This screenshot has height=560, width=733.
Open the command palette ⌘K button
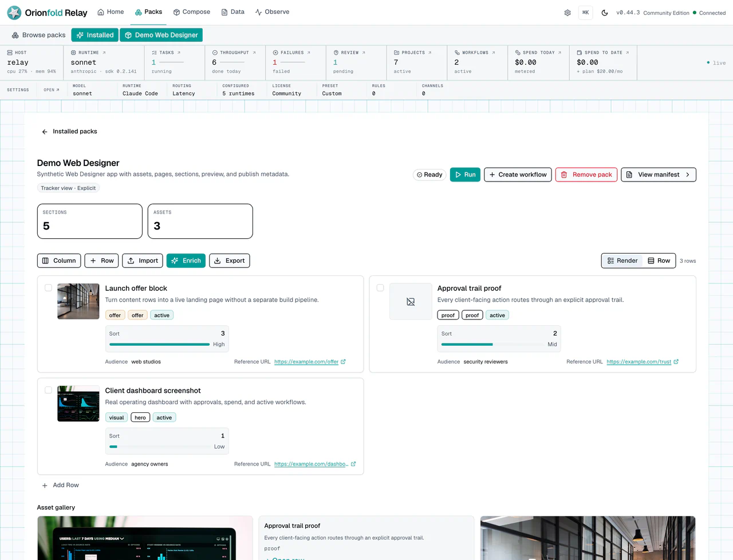(586, 13)
